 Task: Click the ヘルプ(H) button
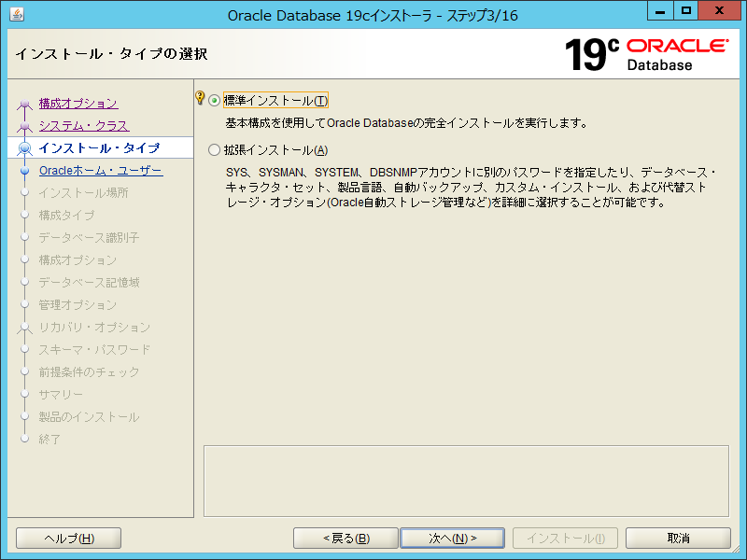[68, 539]
